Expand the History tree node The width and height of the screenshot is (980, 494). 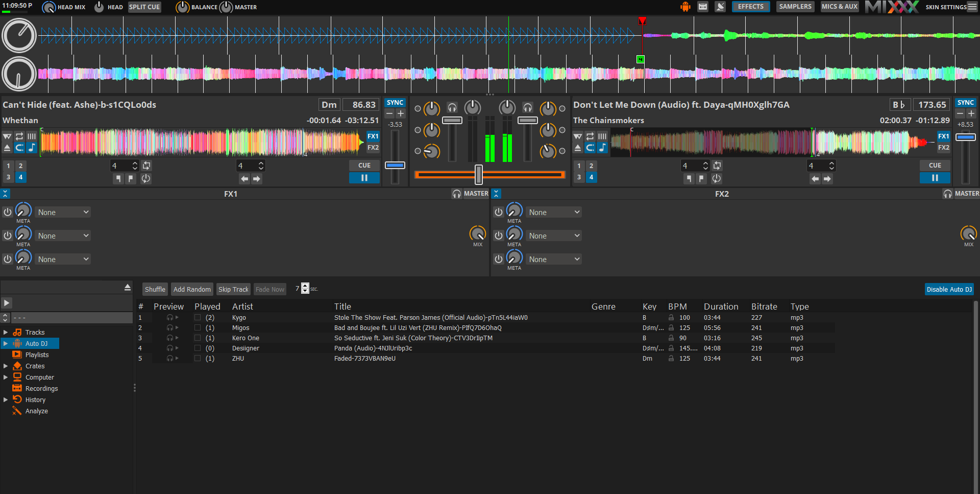[x=6, y=399]
